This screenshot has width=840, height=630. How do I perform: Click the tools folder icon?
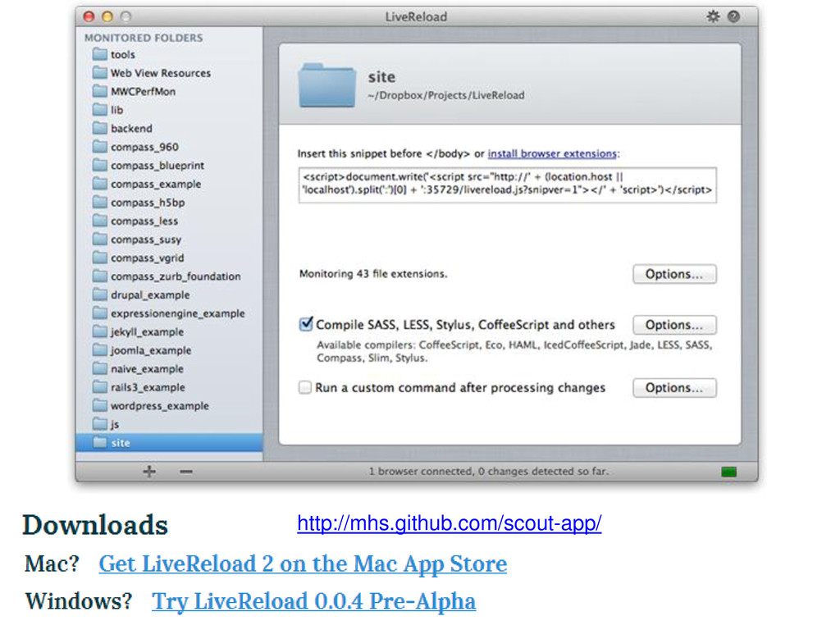[99, 54]
